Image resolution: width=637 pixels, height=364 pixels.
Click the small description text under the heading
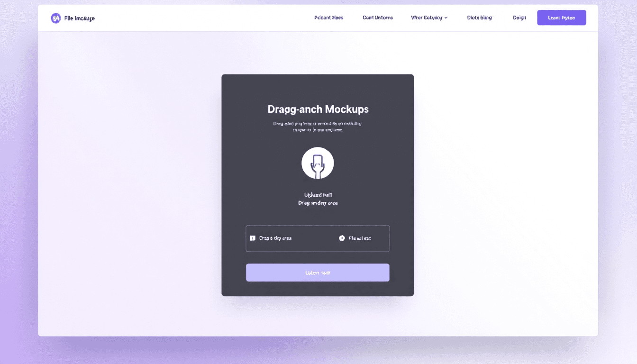pyautogui.click(x=318, y=127)
